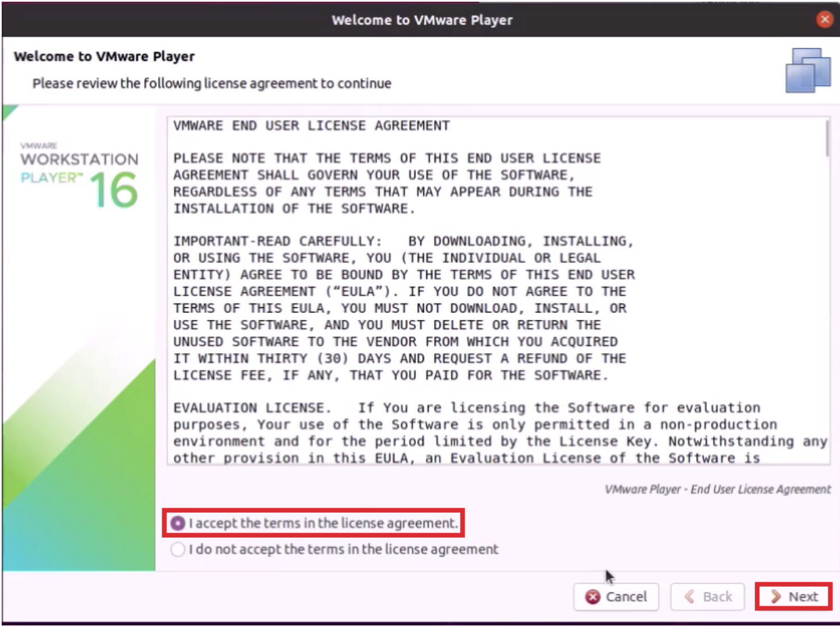This screenshot has width=840, height=626.
Task: Click the red X icon on Cancel
Action: click(593, 596)
